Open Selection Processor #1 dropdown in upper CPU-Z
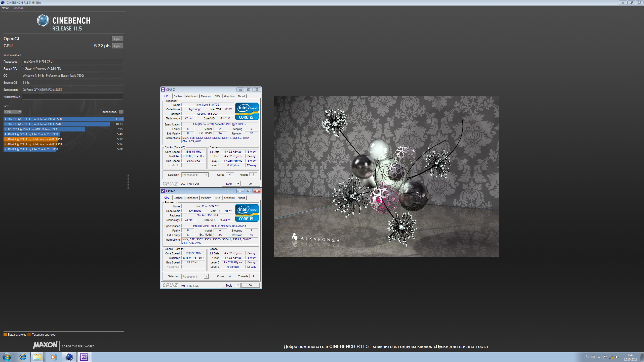The image size is (644, 362). coord(195,175)
